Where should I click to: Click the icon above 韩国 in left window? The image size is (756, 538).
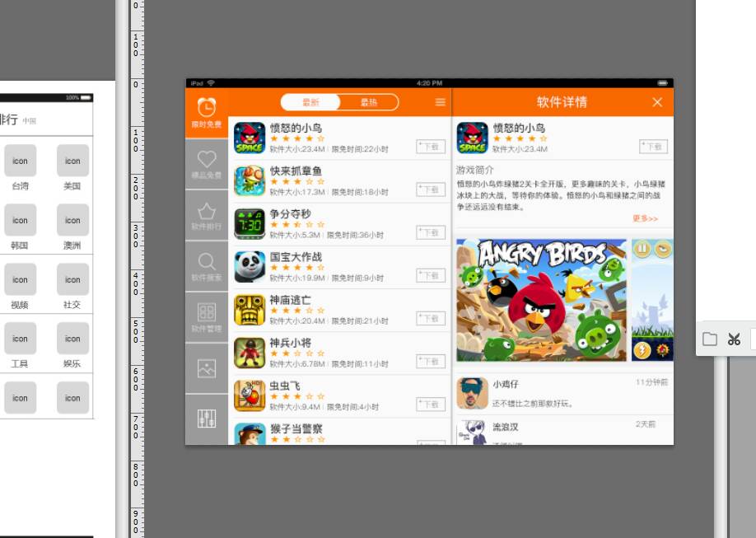pos(21,220)
